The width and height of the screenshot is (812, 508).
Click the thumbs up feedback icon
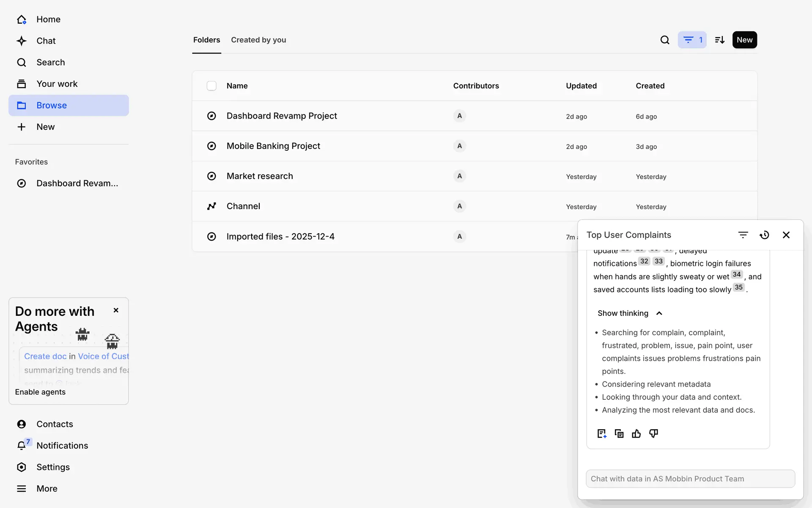coord(636,433)
